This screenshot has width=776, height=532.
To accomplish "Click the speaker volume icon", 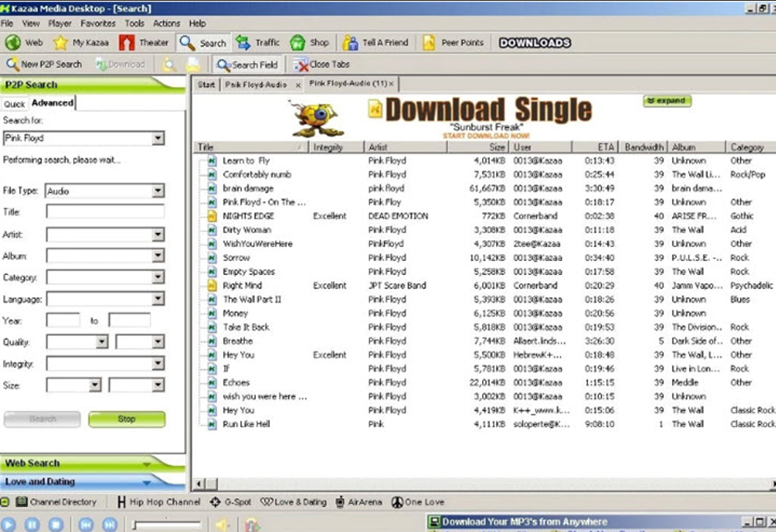I will click(223, 524).
